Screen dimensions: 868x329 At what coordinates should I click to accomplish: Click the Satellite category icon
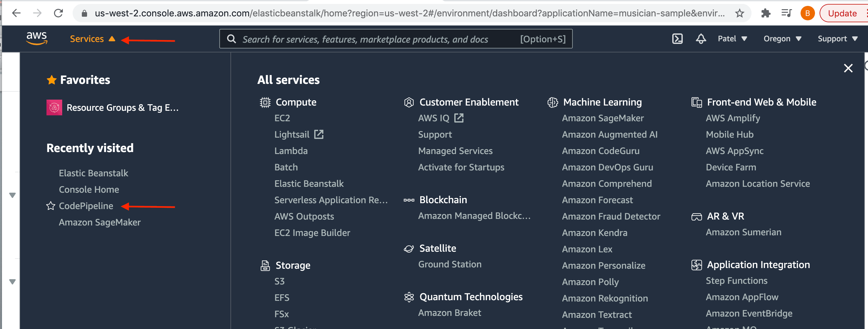pos(409,249)
